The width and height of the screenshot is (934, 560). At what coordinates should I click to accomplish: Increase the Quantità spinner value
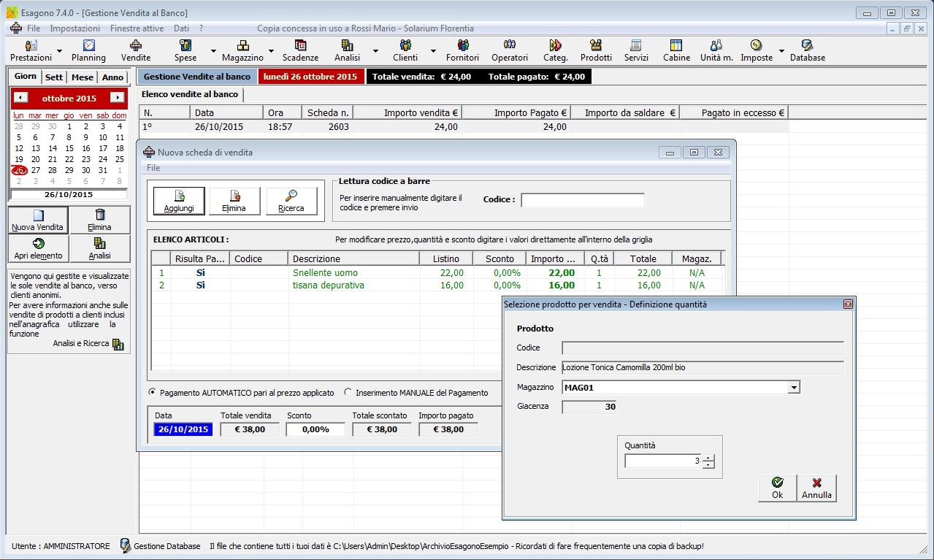click(x=708, y=458)
